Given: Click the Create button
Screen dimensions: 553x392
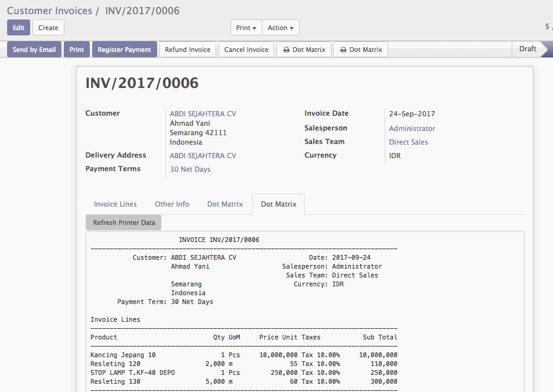Looking at the screenshot, I should 48,28.
